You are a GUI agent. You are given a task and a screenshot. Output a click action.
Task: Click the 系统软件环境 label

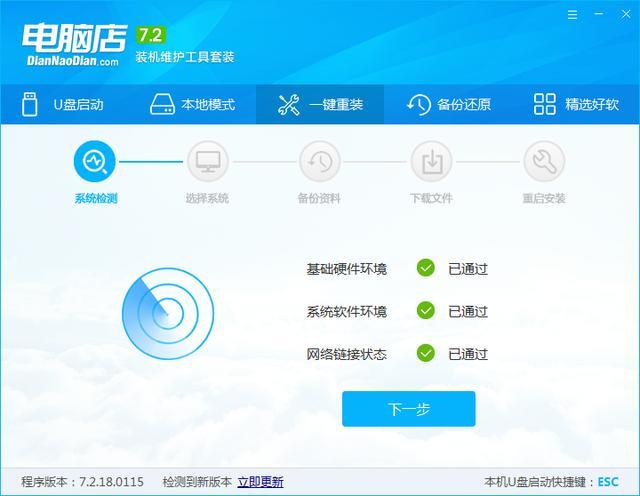point(347,312)
